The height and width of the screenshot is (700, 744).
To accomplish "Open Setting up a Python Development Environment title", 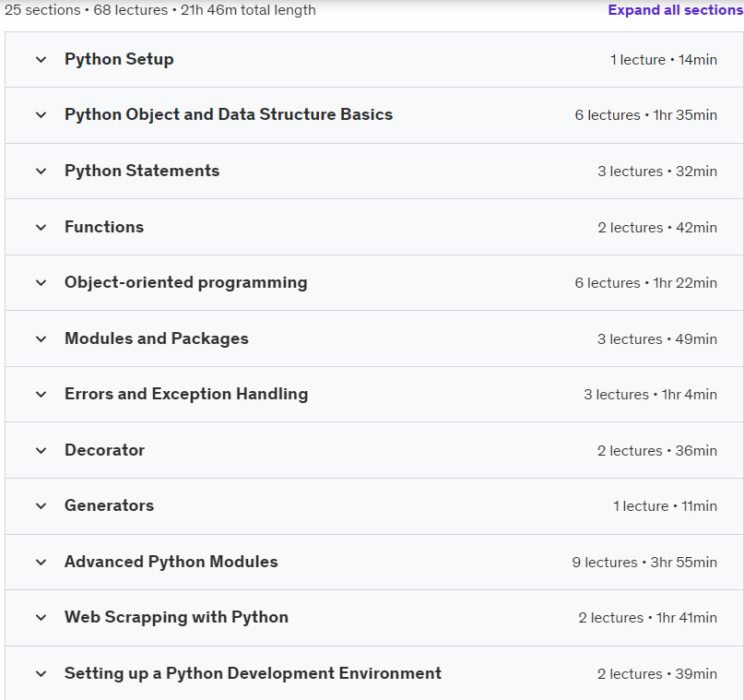I will [x=253, y=673].
